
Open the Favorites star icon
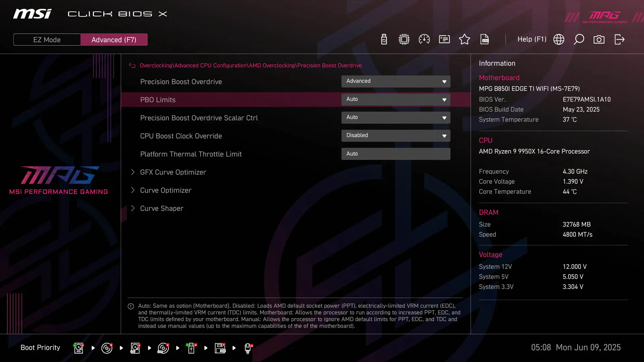[465, 39]
